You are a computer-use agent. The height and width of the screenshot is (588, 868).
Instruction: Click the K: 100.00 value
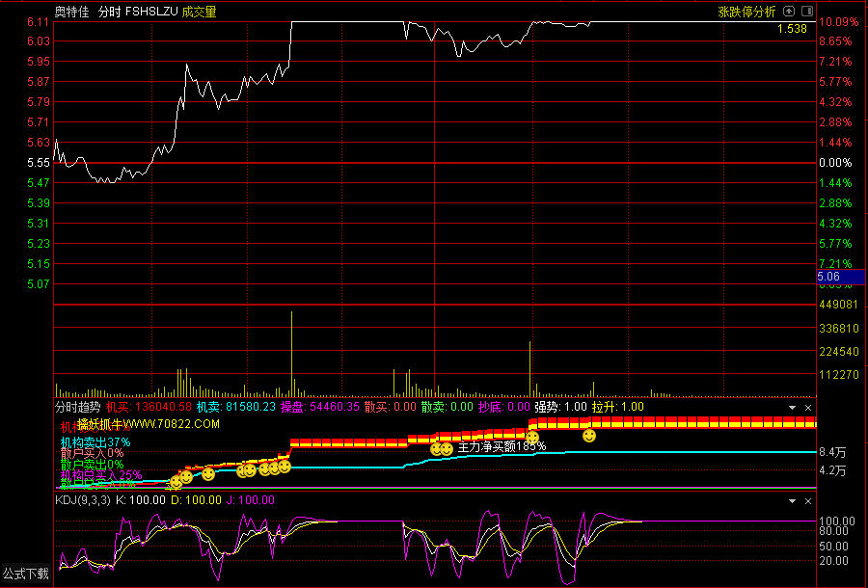140,500
